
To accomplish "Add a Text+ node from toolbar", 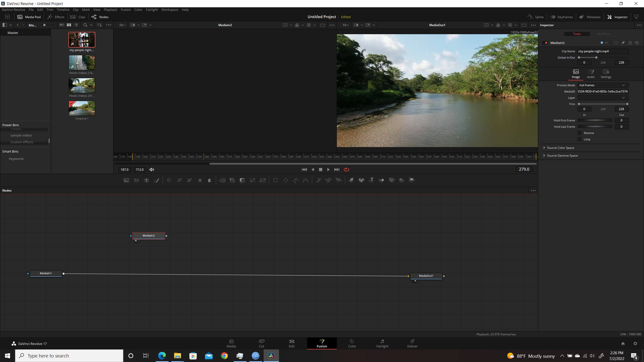I will (146, 180).
